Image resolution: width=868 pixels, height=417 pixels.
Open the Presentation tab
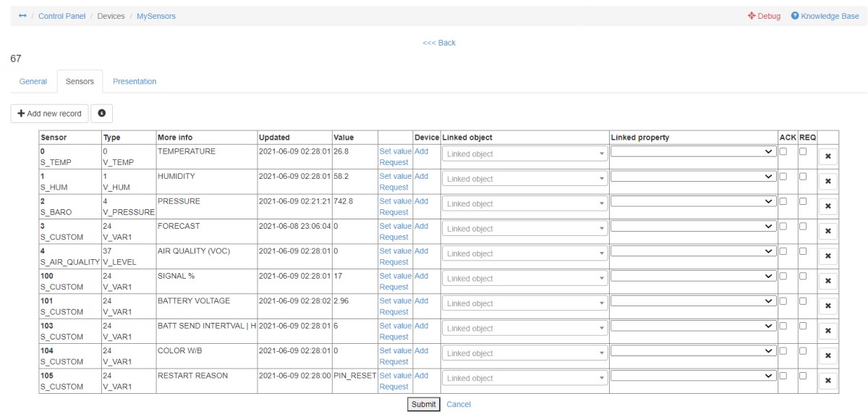pyautogui.click(x=135, y=82)
